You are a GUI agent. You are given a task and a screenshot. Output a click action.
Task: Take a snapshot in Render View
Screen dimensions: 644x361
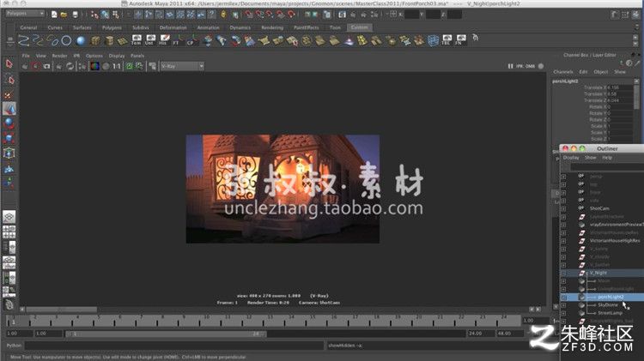pyautogui.click(x=47, y=66)
